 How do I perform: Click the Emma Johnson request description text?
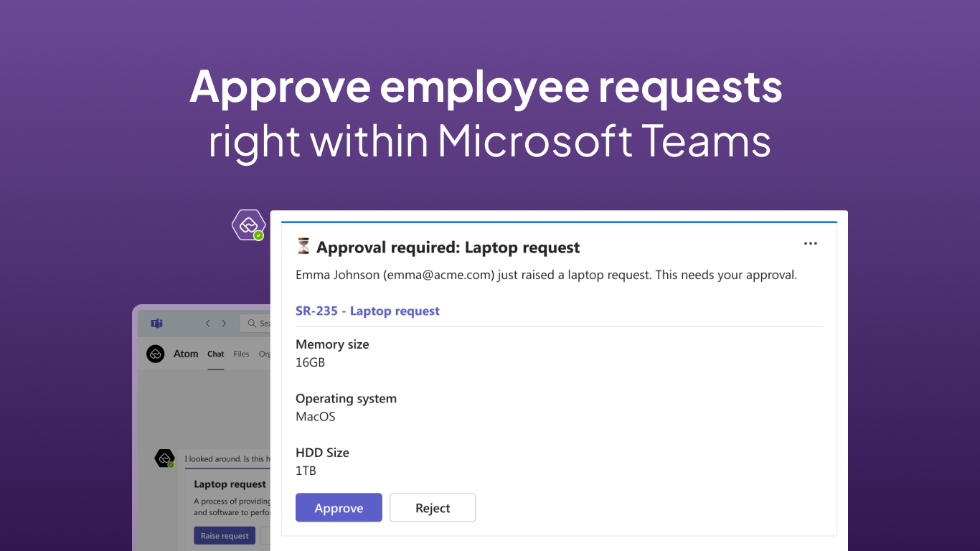546,275
